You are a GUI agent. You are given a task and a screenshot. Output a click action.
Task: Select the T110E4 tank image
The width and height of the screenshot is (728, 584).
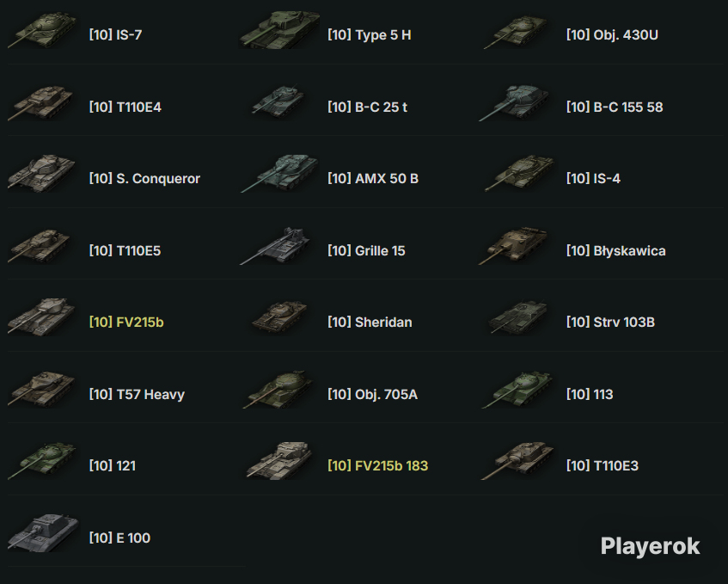pos(41,102)
